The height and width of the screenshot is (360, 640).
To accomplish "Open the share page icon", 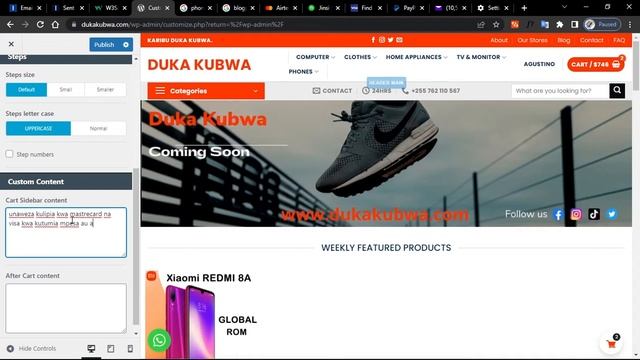I will 481,24.
